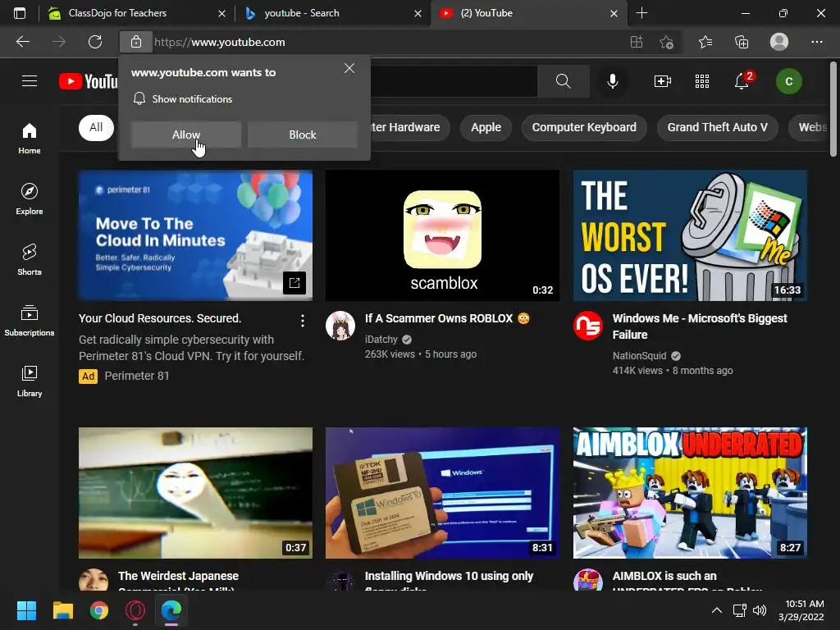840x630 pixels.
Task: View site information lock icon
Action: (x=136, y=42)
